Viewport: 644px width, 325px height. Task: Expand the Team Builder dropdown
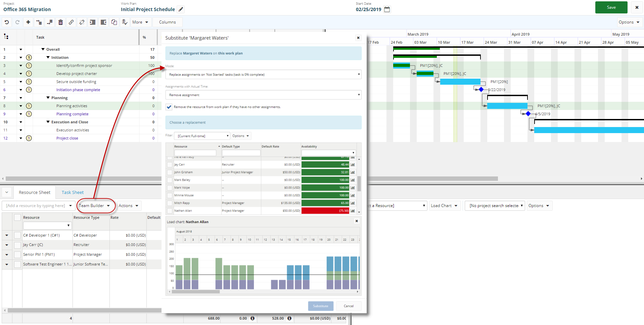click(x=95, y=206)
